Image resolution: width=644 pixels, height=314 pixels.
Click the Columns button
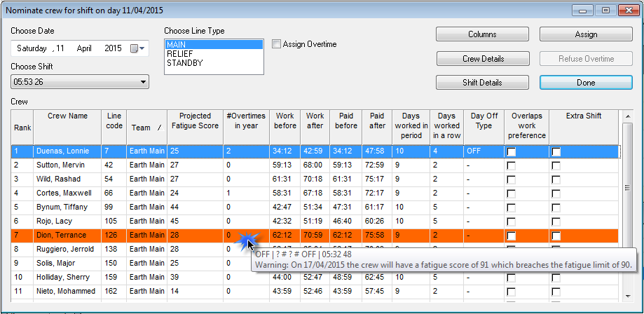point(482,34)
